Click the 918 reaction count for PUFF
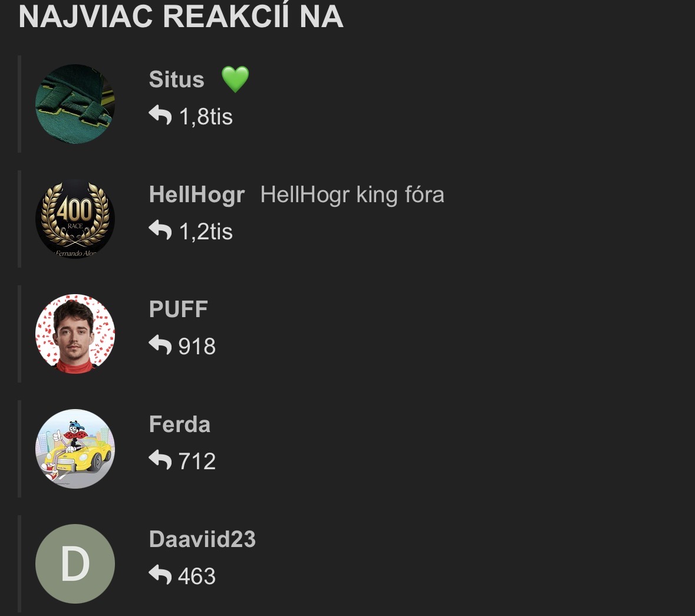 click(197, 346)
